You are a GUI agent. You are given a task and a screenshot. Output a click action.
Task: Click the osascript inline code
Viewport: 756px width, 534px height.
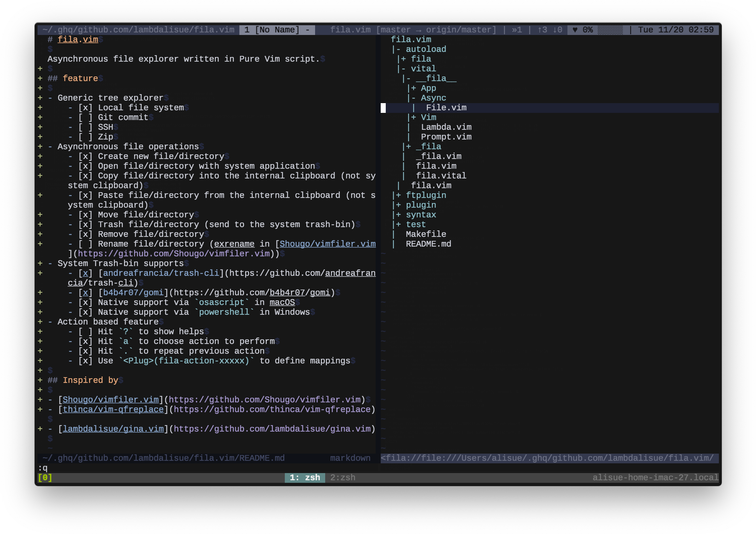(222, 302)
